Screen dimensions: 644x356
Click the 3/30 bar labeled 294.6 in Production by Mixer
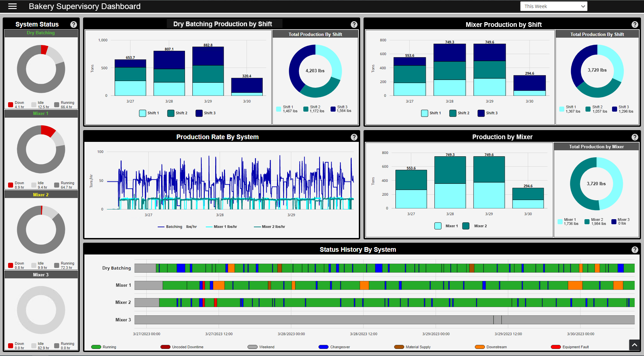(528, 198)
